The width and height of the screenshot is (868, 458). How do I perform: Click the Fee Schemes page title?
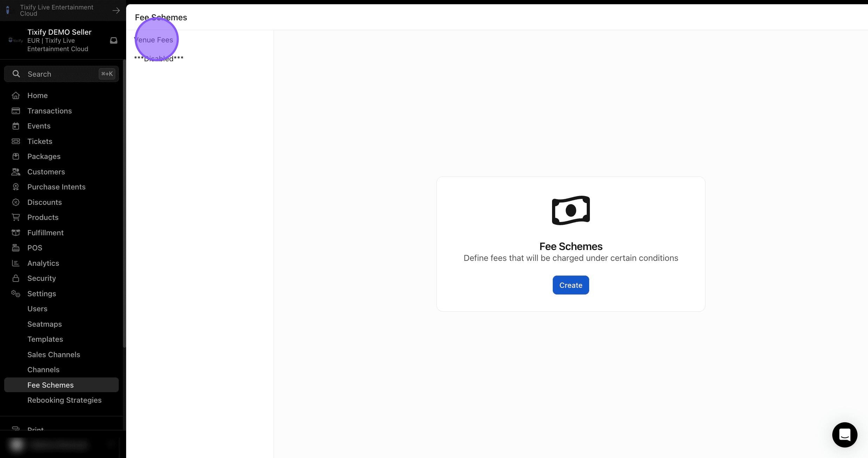[x=161, y=18]
